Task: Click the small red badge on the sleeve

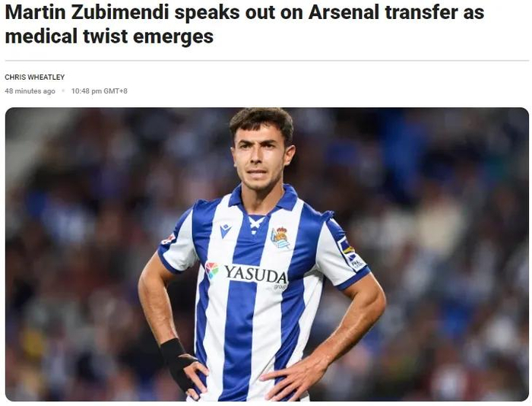Action: click(x=168, y=239)
